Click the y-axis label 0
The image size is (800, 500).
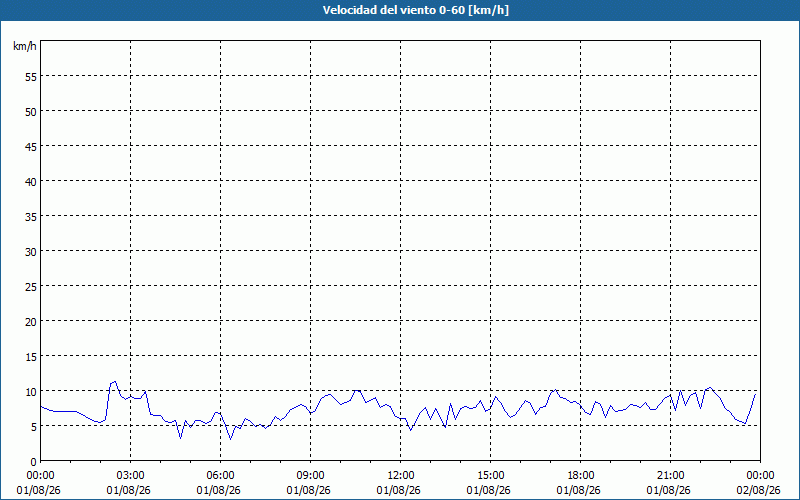34,462
